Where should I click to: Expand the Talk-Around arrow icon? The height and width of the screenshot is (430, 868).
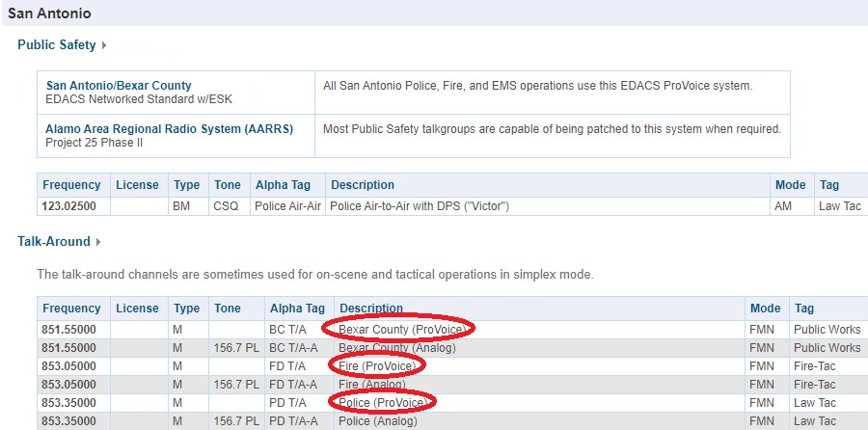tap(98, 242)
